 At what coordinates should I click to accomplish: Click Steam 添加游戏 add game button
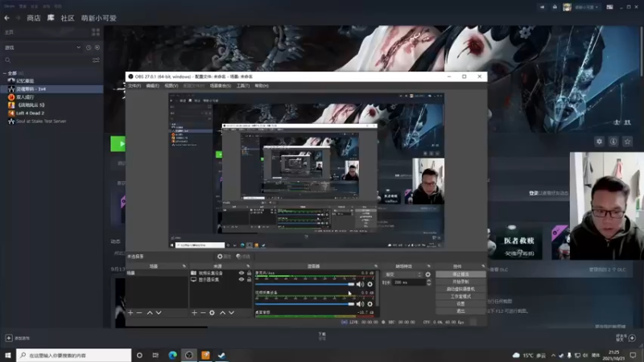click(x=18, y=338)
